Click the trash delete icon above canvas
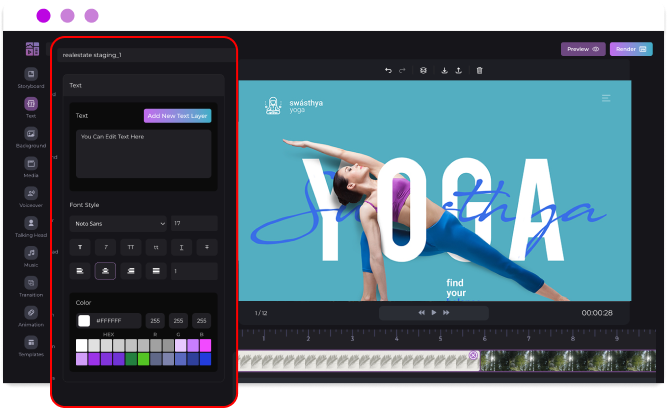Image resolution: width=668 pixels, height=408 pixels. 479,71
